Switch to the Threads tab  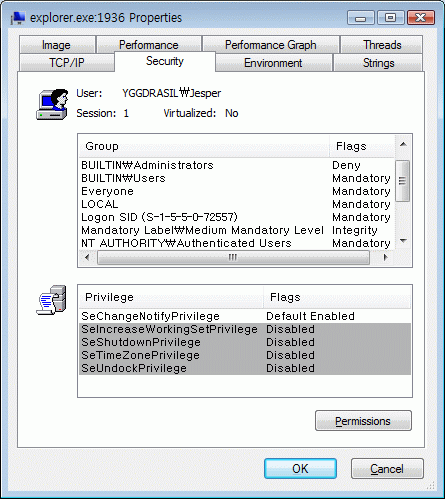tap(382, 45)
